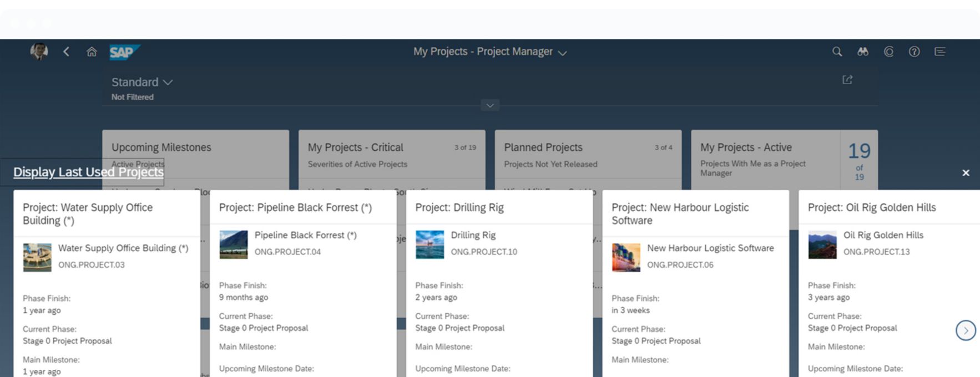Open the Display Last Used Projects link
Screen dimensions: 980x377
coord(88,172)
